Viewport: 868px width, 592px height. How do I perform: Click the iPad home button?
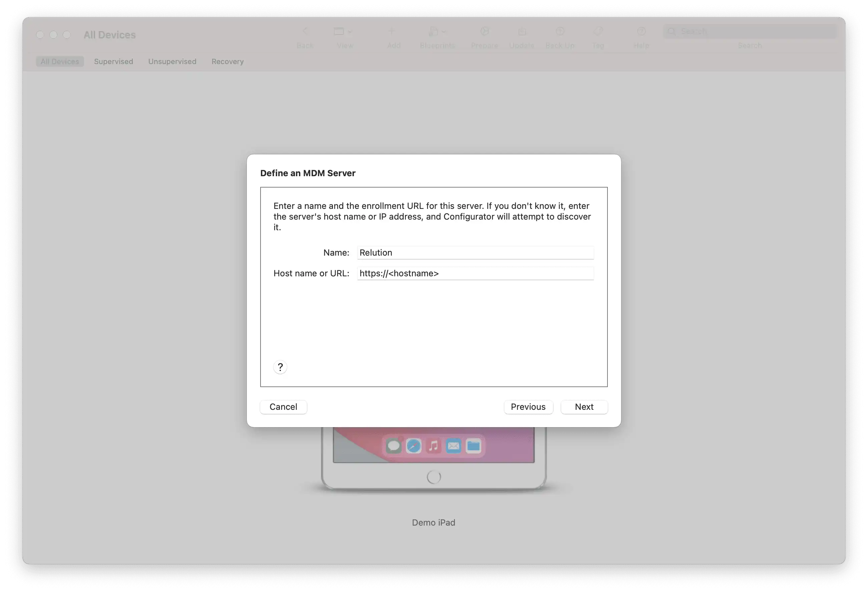coord(434,477)
